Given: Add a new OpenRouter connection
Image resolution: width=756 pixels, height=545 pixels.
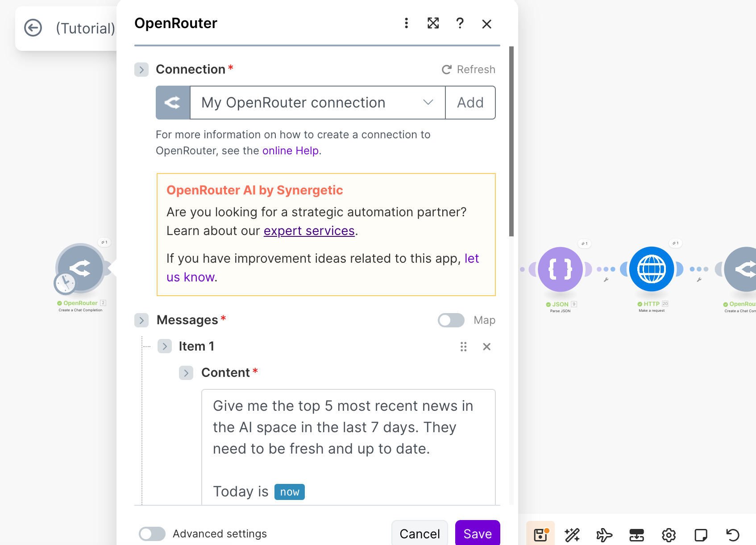Looking at the screenshot, I should [470, 103].
